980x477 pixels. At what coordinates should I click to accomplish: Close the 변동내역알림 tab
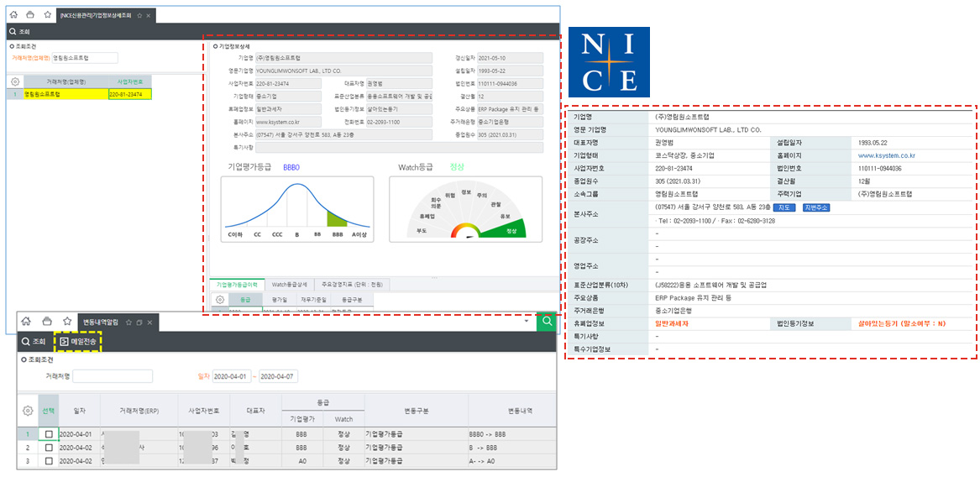(150, 322)
